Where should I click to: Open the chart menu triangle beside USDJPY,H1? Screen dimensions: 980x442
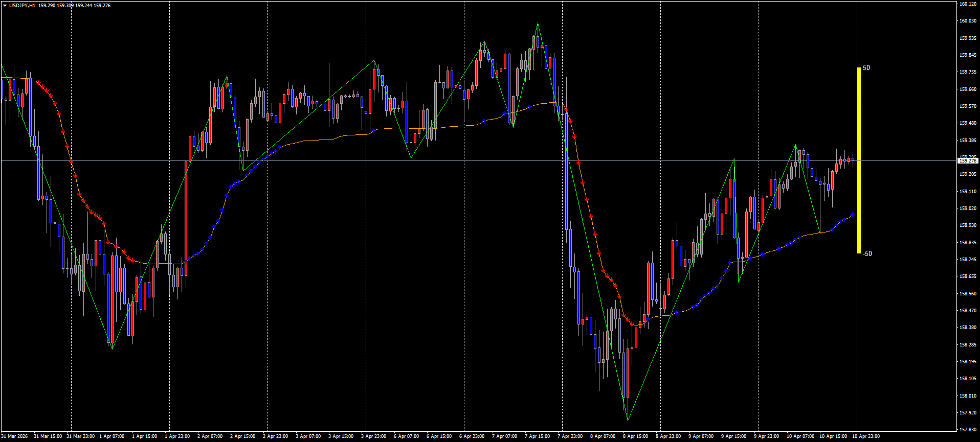click(x=5, y=6)
